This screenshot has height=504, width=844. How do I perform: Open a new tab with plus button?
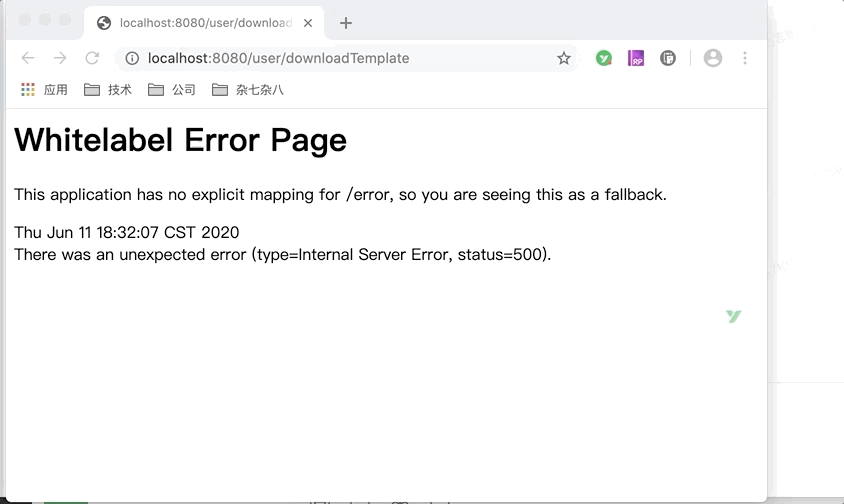pyautogui.click(x=346, y=23)
